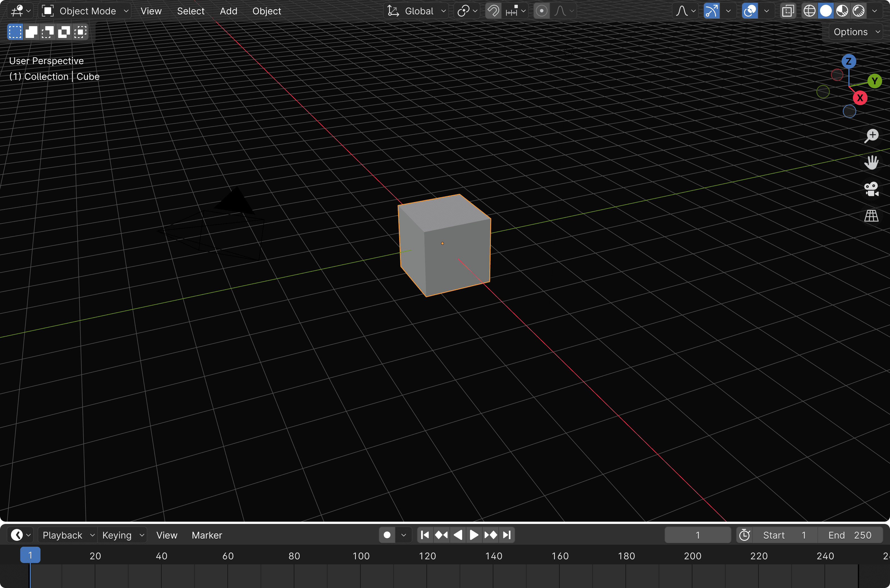The height and width of the screenshot is (588, 890).
Task: Switch to material preview shading
Action: coord(842,11)
